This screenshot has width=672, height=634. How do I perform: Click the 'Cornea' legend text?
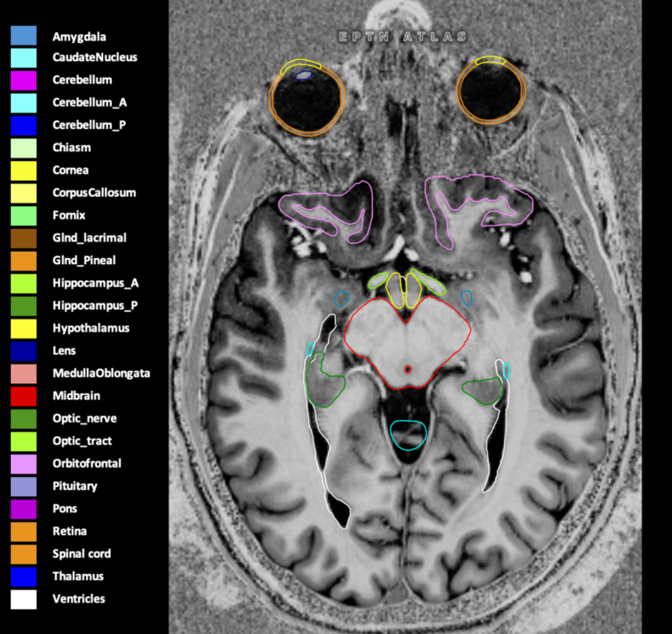(70, 170)
